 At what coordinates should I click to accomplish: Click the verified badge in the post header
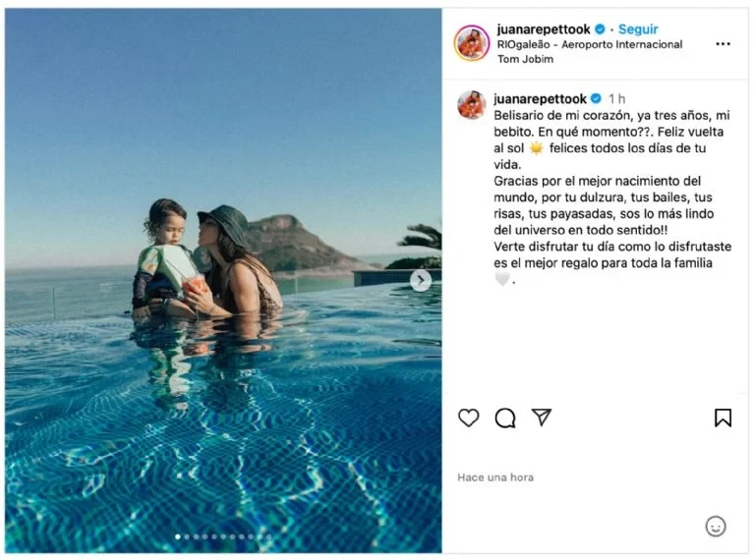pos(601,29)
